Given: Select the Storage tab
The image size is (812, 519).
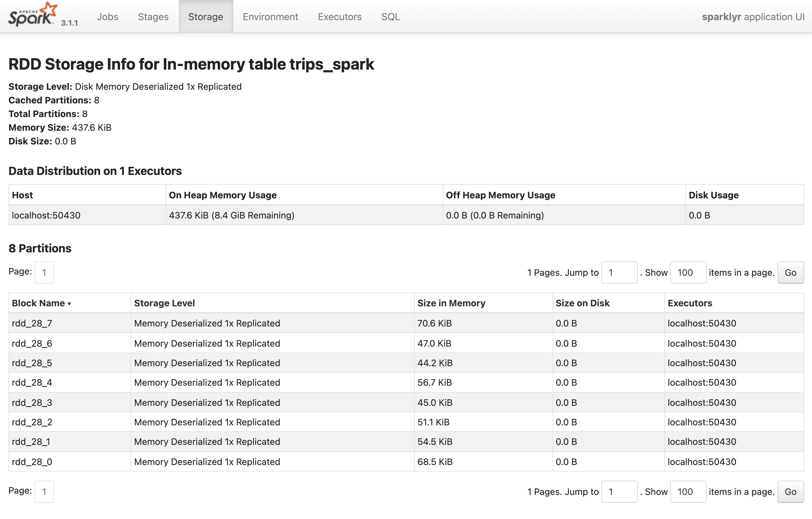Looking at the screenshot, I should click(x=205, y=17).
